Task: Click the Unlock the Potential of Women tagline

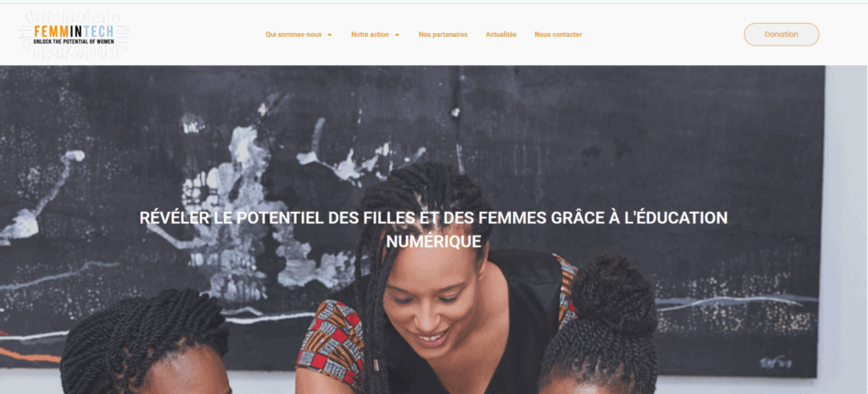Action: pyautogui.click(x=74, y=42)
